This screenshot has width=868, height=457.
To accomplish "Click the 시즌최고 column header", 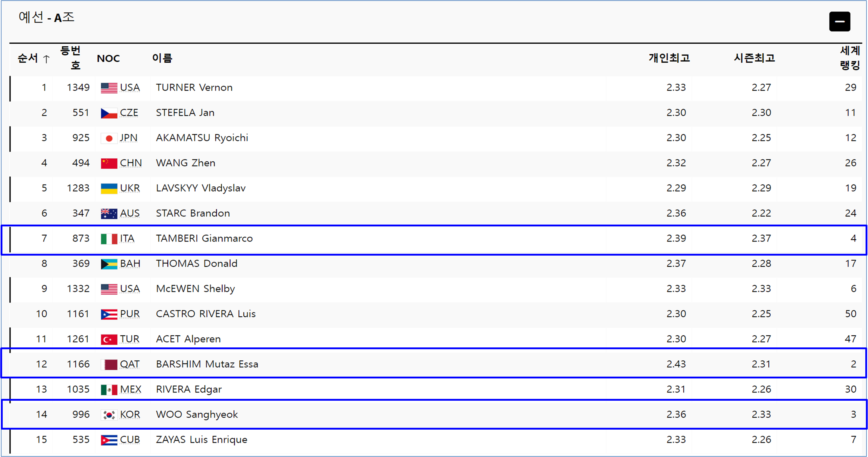I will click(754, 58).
